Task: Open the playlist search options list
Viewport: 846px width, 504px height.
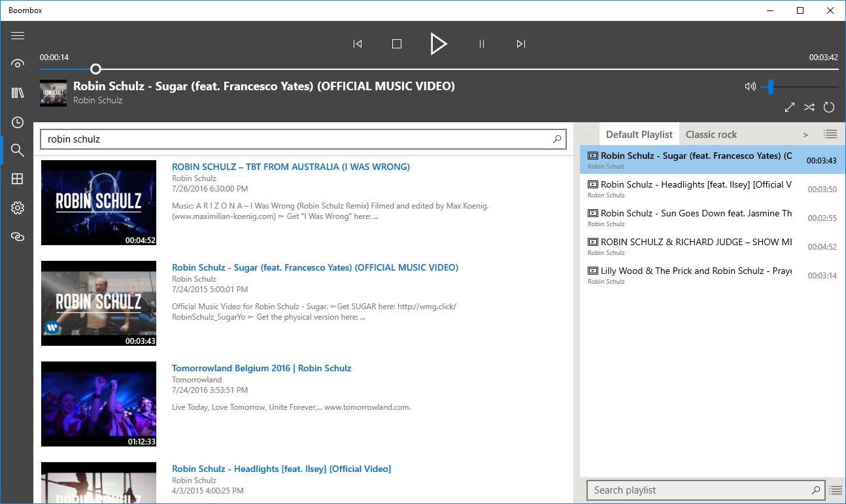Action: click(836, 490)
